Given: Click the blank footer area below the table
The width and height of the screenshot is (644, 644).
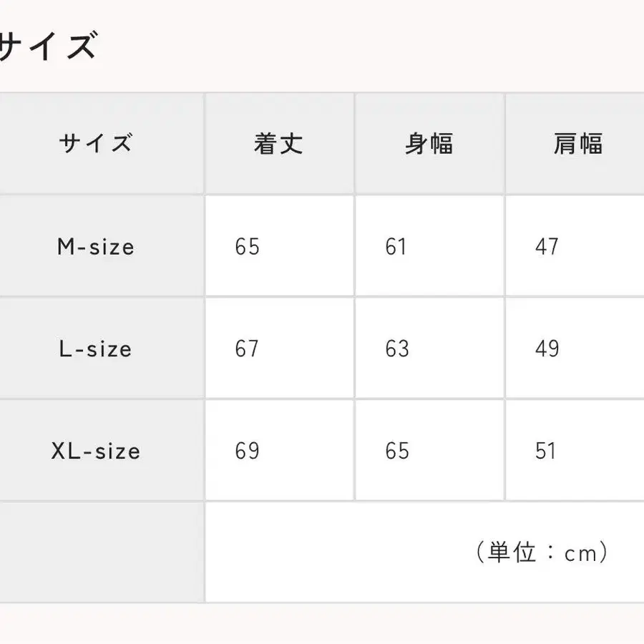Looking at the screenshot, I should [322, 624].
